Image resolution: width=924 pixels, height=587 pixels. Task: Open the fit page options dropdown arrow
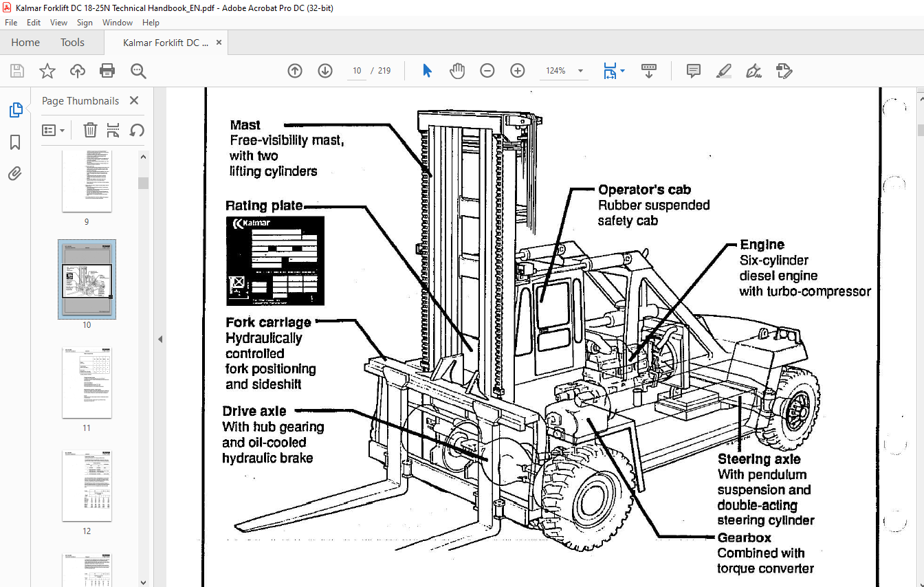[x=622, y=71]
